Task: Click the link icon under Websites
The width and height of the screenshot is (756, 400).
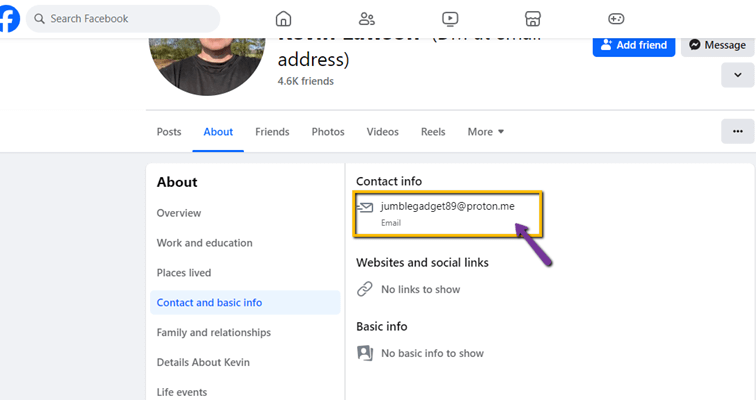Action: 365,289
